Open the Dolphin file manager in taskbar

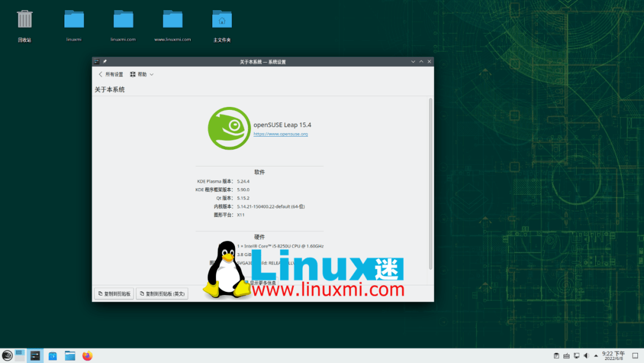70,355
